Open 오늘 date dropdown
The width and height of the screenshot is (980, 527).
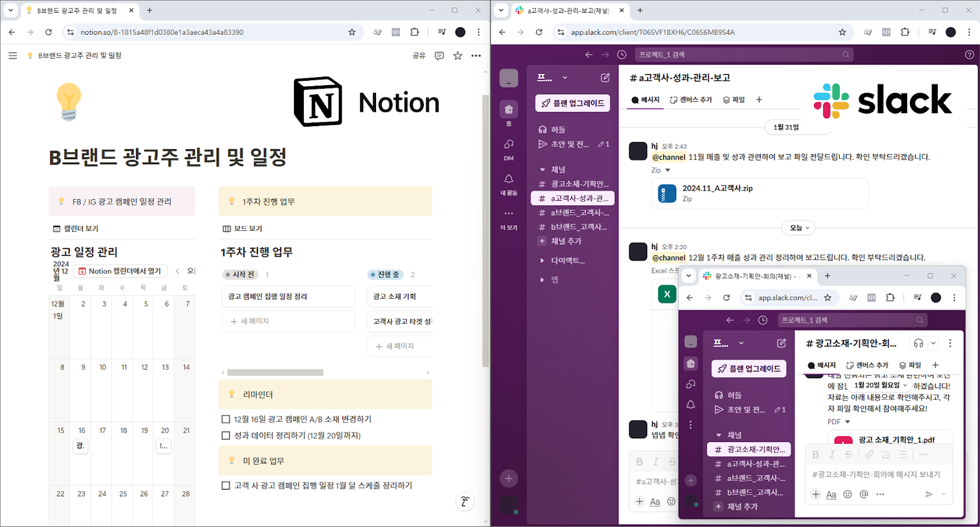click(799, 228)
